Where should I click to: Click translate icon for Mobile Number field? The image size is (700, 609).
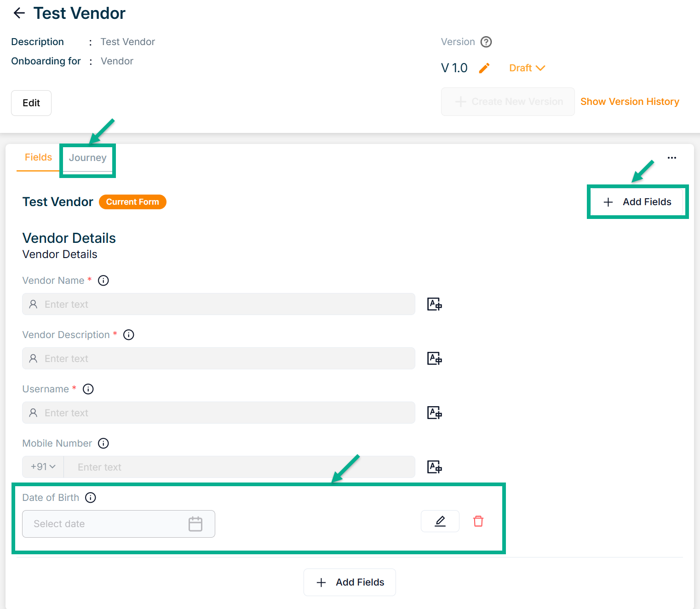434,467
